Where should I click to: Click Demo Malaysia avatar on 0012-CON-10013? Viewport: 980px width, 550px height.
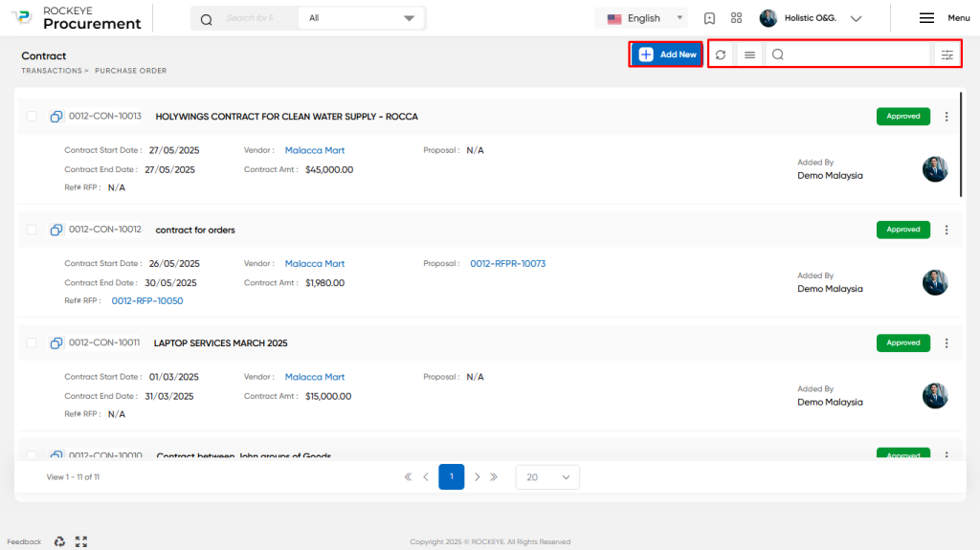pos(935,169)
